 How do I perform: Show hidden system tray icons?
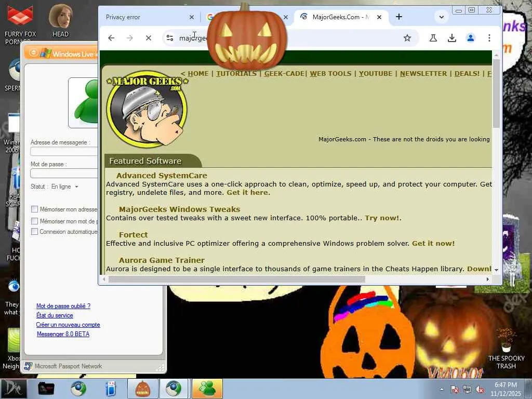(x=442, y=390)
